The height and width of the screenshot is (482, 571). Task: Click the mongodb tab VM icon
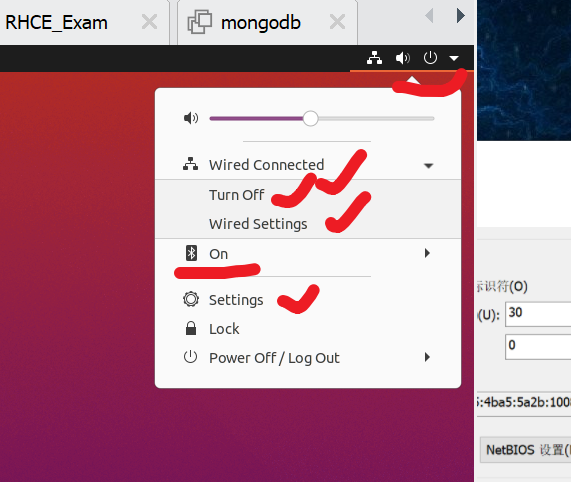pyautogui.click(x=200, y=22)
